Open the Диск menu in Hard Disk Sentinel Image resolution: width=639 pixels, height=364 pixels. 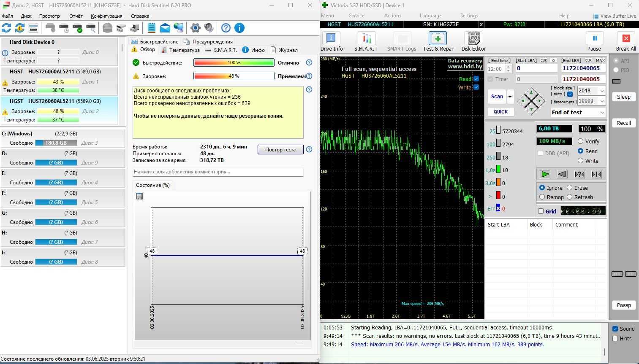pyautogui.click(x=26, y=16)
